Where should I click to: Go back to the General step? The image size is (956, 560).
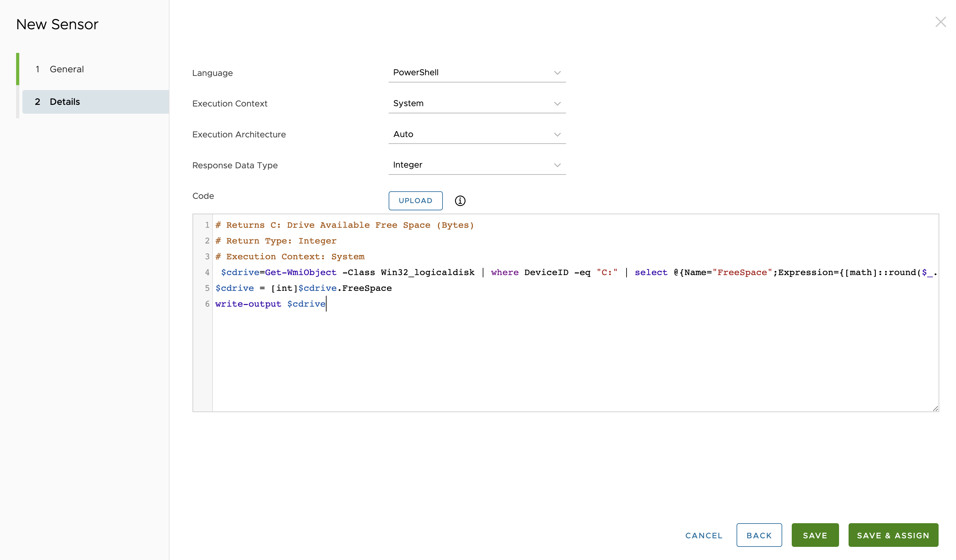pos(66,69)
